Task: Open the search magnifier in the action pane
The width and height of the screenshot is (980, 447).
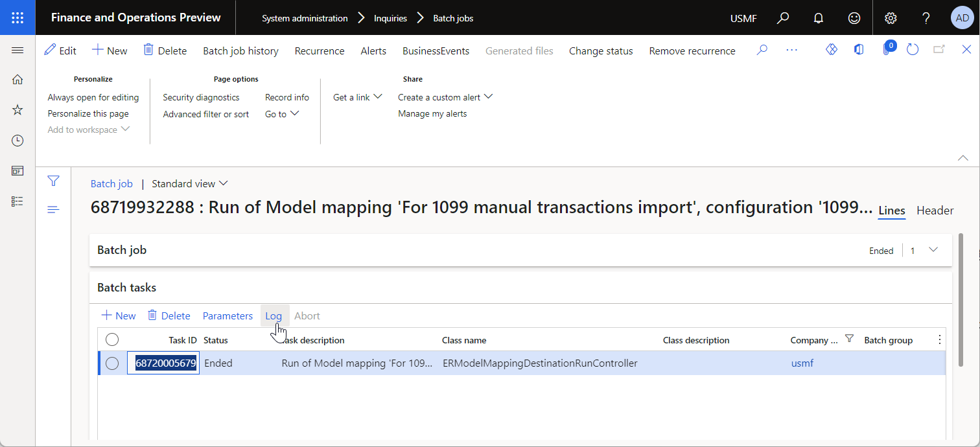Action: click(x=762, y=49)
